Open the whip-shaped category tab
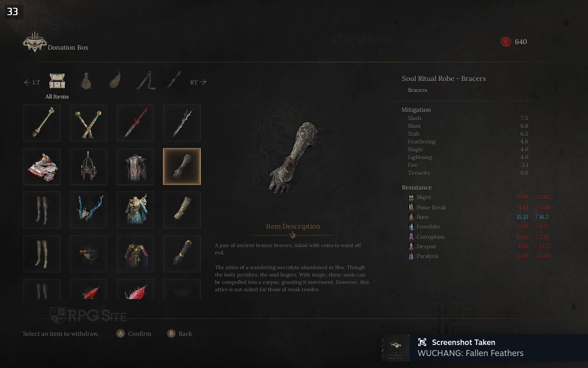Screen dimensions: 588x368 (145, 81)
